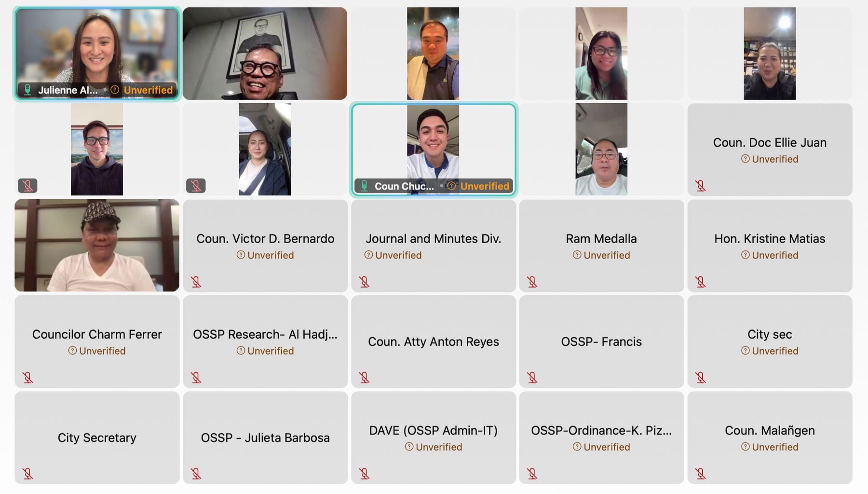This screenshot has width=868, height=494.
Task: Click the muted microphone icon on Ram Medalla tile
Action: [532, 282]
